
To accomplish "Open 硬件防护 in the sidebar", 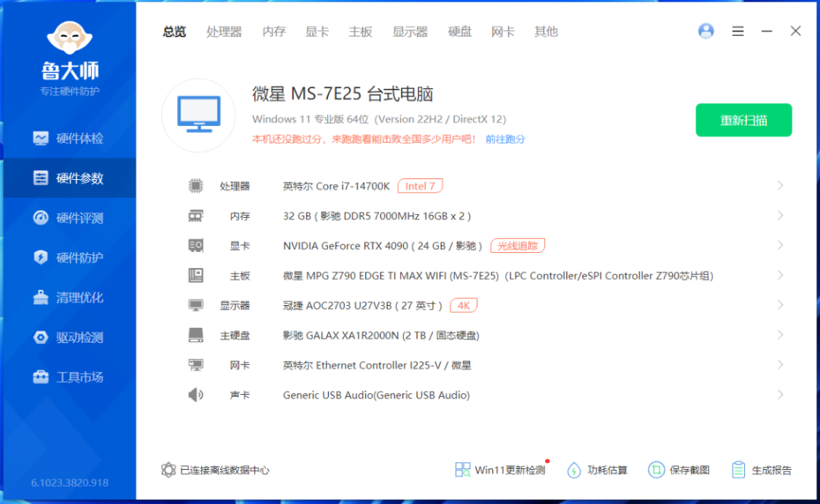I will pyautogui.click(x=68, y=258).
